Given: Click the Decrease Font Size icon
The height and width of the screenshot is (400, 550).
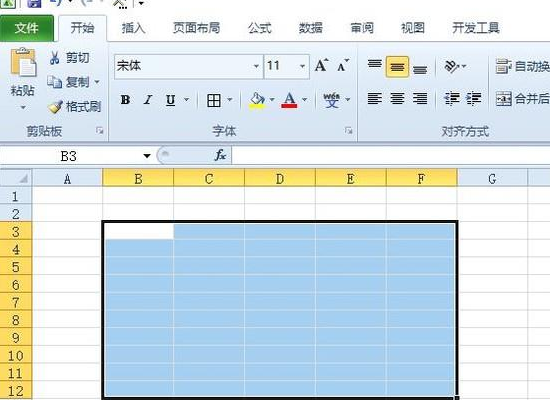Looking at the screenshot, I should click(343, 65).
